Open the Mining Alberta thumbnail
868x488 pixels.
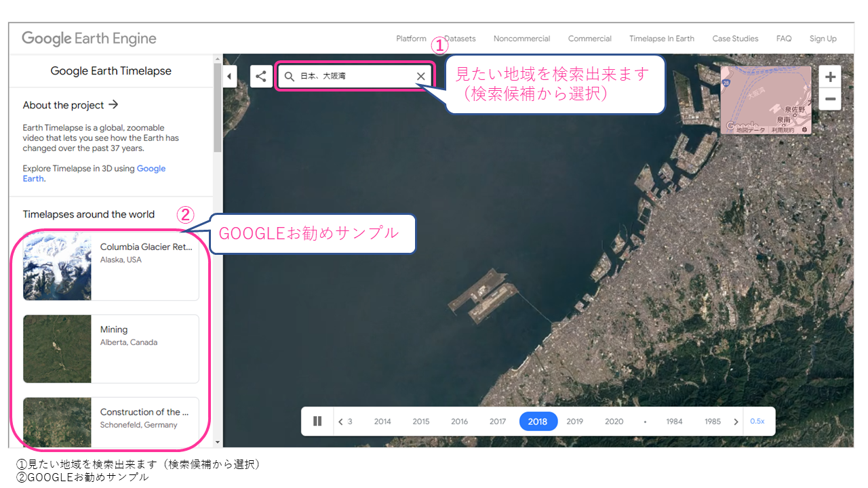(x=57, y=348)
